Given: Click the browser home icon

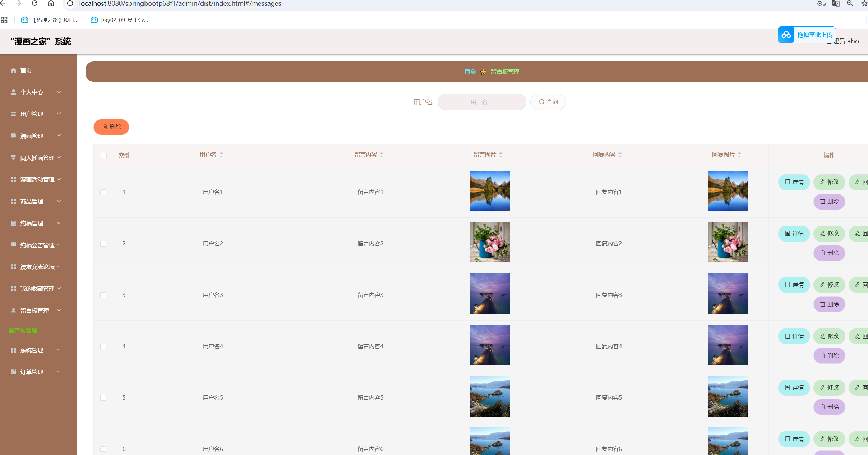Looking at the screenshot, I should point(51,3).
